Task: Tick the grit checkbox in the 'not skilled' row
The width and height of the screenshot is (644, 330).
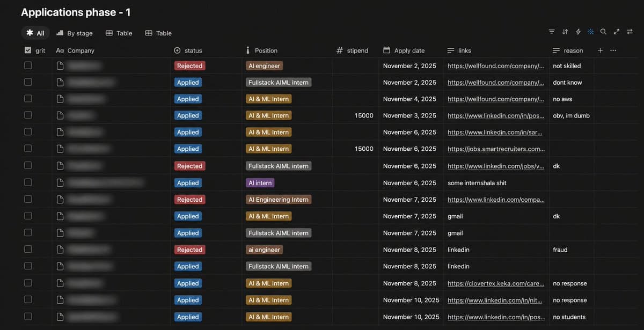Action: [x=28, y=65]
